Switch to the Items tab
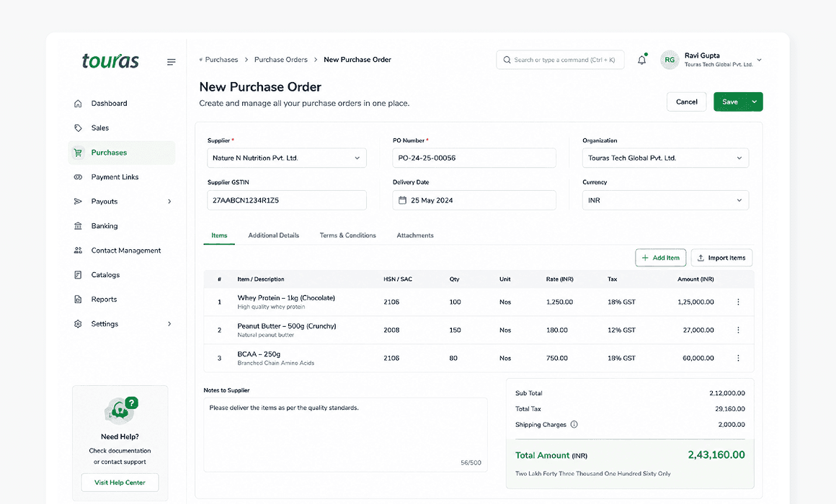The image size is (836, 504). coord(219,235)
